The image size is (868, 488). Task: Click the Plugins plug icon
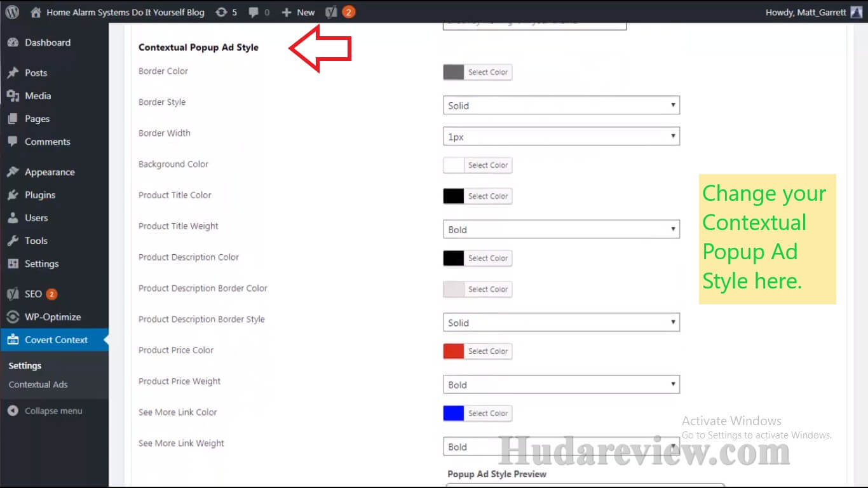click(x=13, y=195)
